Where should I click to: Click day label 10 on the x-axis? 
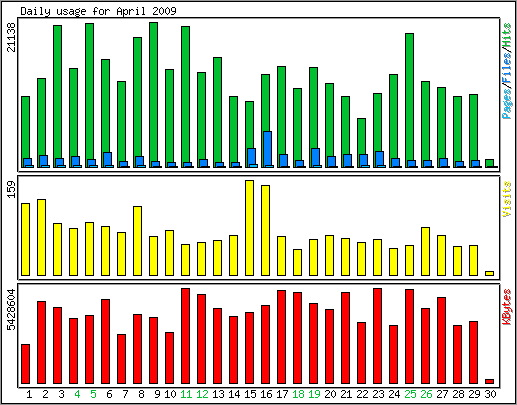[170, 394]
